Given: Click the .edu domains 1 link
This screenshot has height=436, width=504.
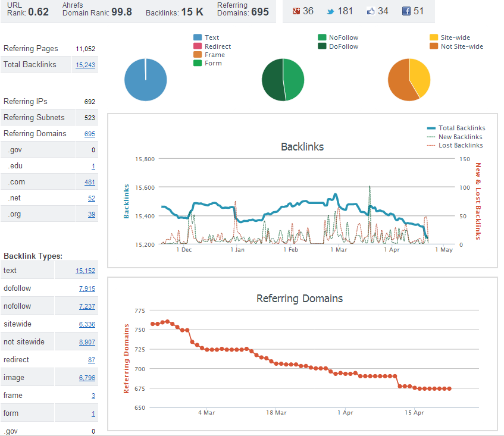Looking at the screenshot, I should click(x=93, y=166).
